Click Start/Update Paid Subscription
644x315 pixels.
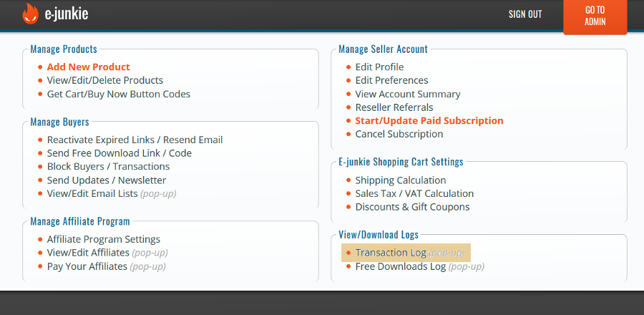tap(429, 121)
